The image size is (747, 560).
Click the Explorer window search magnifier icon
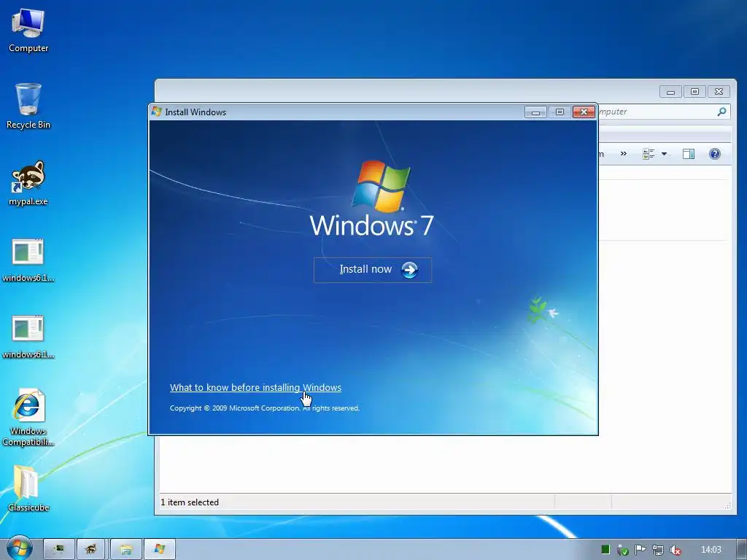(721, 112)
